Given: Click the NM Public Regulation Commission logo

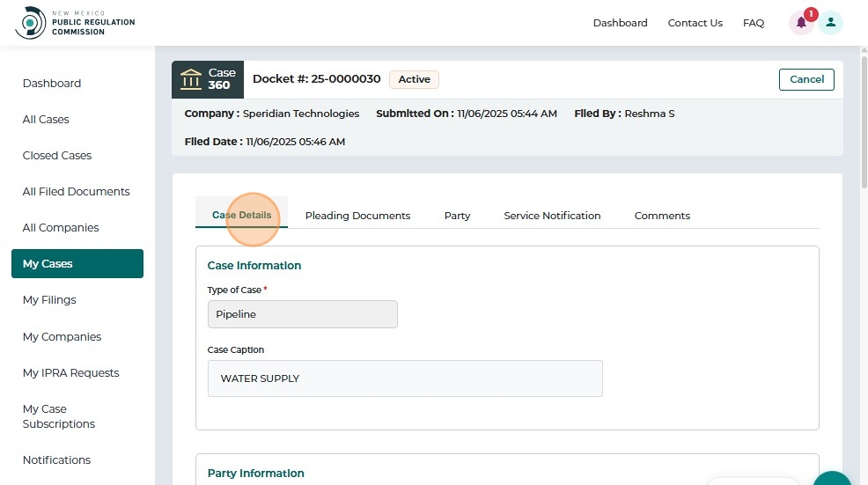Looking at the screenshot, I should (x=76, y=23).
